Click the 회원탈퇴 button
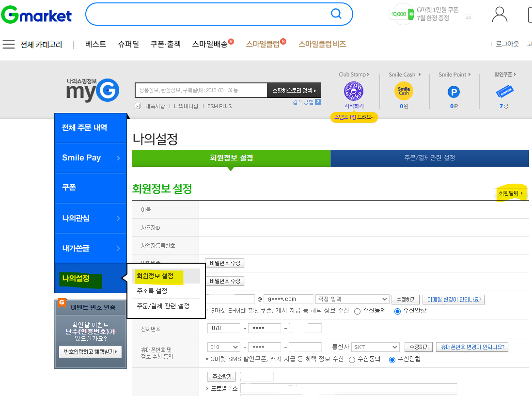This screenshot has width=532, height=396. tap(511, 193)
